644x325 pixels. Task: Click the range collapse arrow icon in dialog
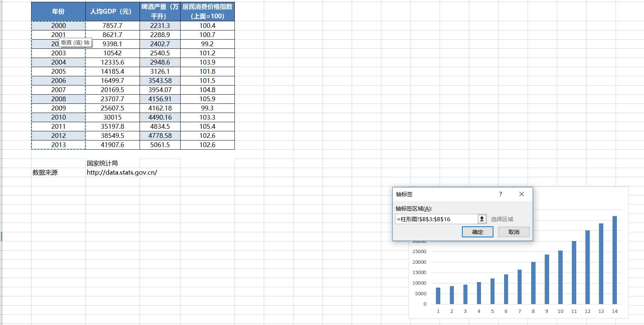(482, 219)
